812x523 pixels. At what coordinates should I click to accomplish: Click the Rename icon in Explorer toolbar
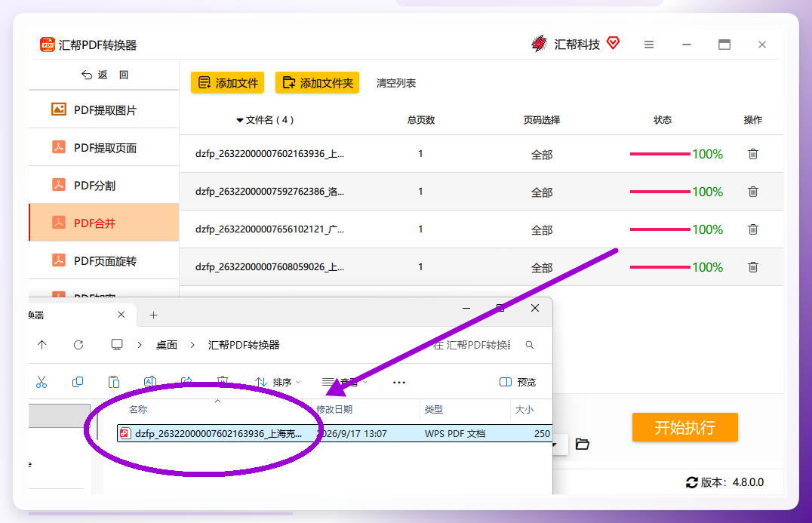tap(150, 382)
